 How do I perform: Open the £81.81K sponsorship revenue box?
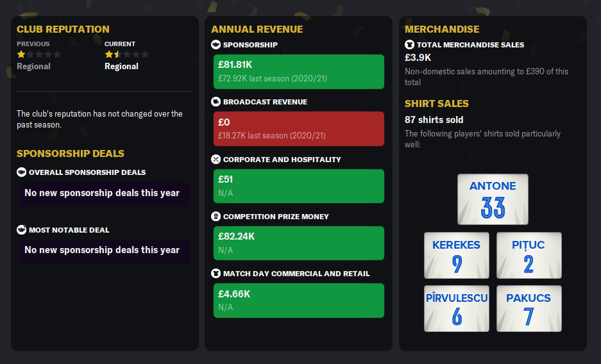[298, 72]
